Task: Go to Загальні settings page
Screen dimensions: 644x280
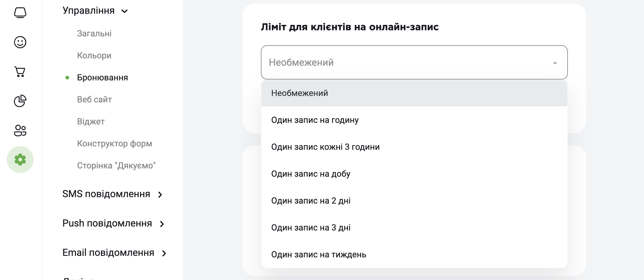Action: pyautogui.click(x=94, y=33)
